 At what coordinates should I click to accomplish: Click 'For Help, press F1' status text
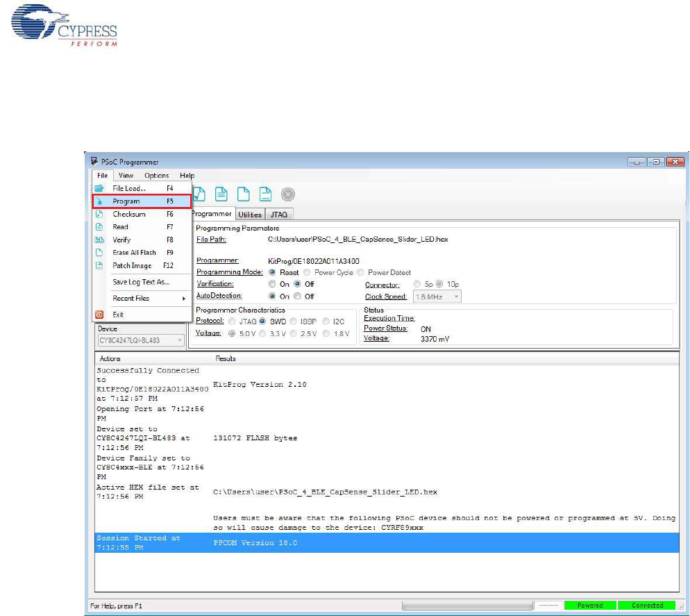(x=116, y=606)
